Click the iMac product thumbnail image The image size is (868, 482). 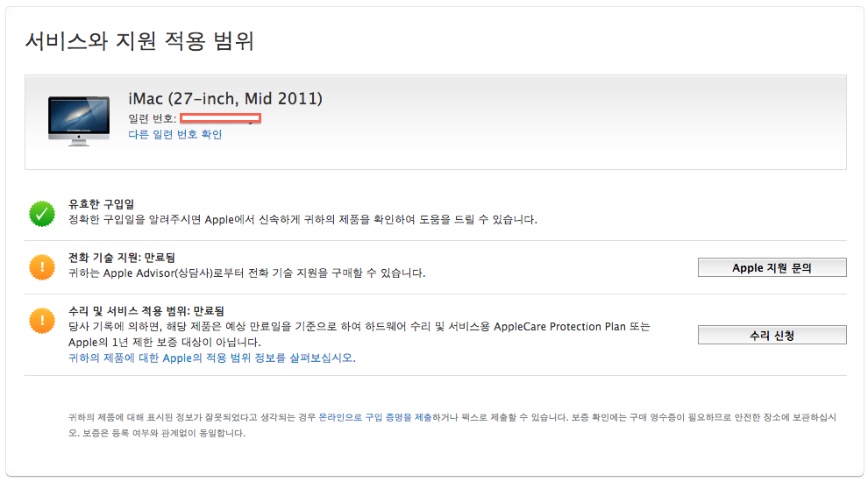coord(79,120)
